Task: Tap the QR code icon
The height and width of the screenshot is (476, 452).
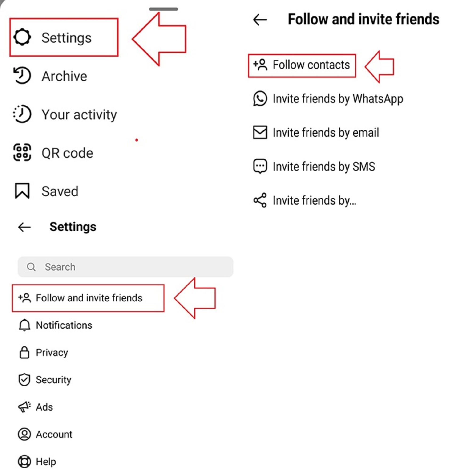Action: click(22, 153)
